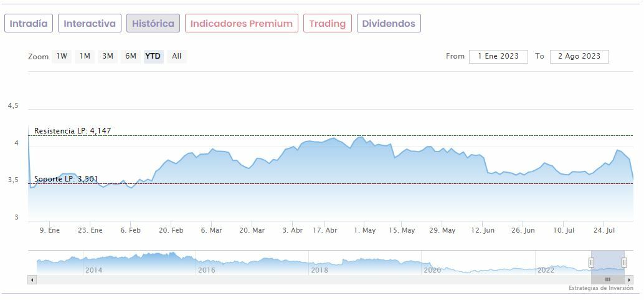
Task: Click the navigator scrollbar right arrow
Action: (629, 280)
